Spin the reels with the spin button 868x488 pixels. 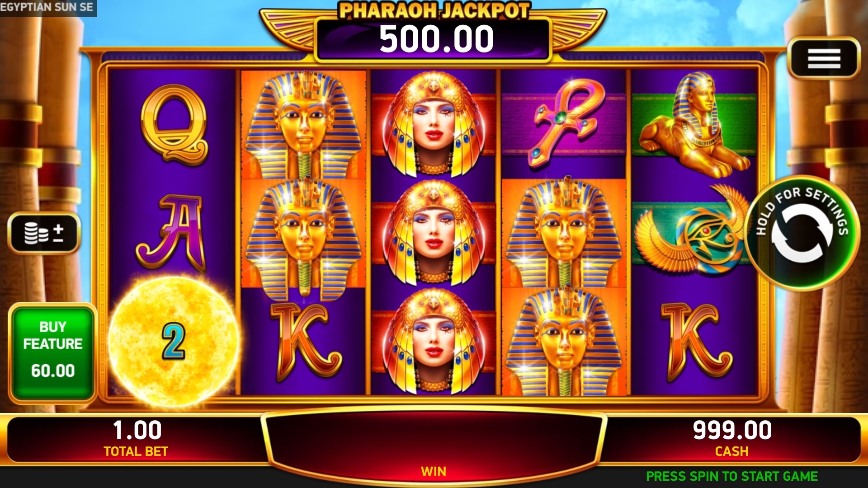pos(802,233)
